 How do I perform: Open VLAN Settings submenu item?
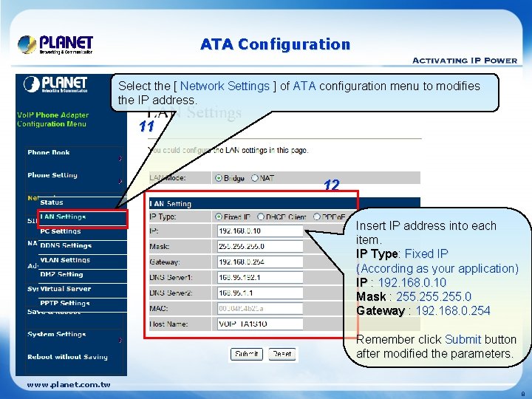click(65, 260)
